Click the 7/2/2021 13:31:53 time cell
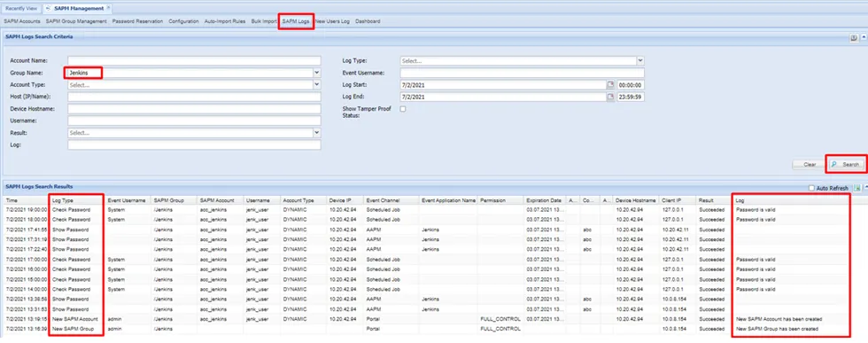Screen dimensions: 868x343 click(27, 309)
